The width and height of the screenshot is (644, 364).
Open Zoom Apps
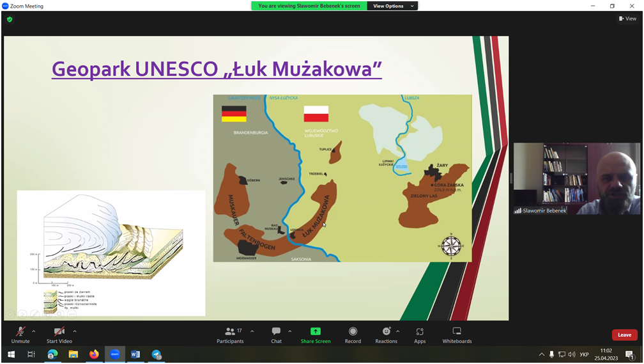click(x=420, y=333)
